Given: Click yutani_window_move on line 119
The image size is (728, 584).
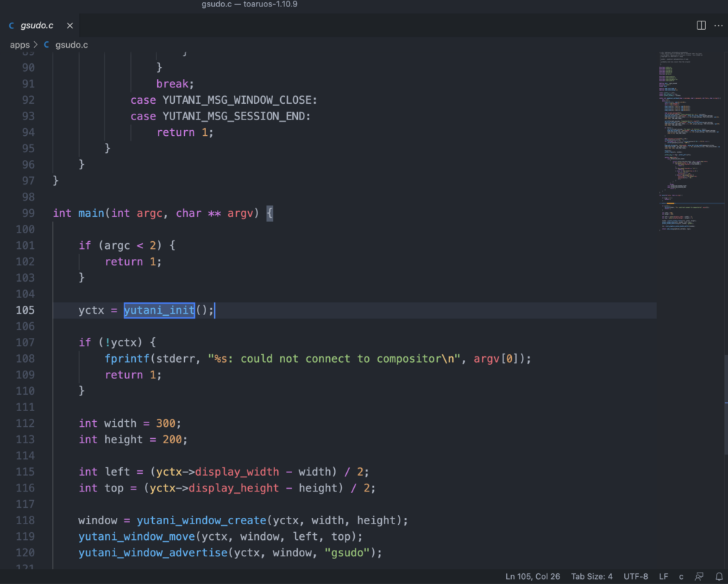Looking at the screenshot, I should click(x=136, y=536).
